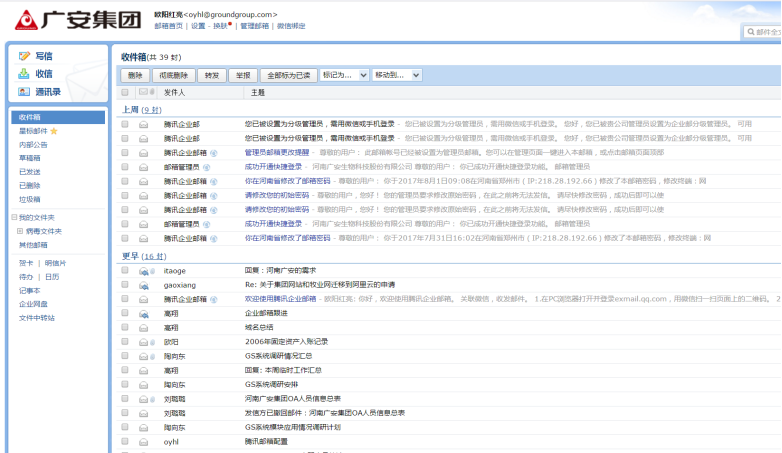Screen dimensions: 782x453
Task: Sort by the 发件人 column header
Action: (175, 93)
